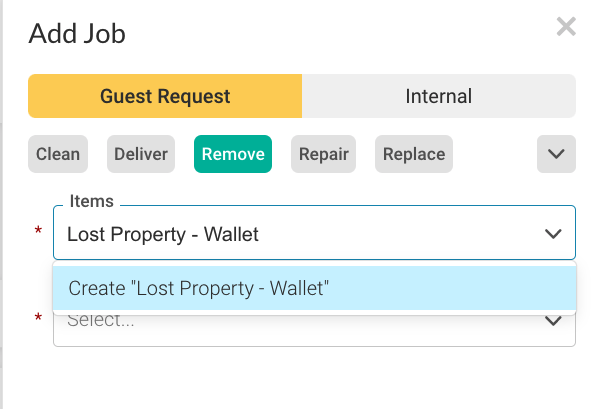Click the required asterisk beside Items

(x=38, y=230)
